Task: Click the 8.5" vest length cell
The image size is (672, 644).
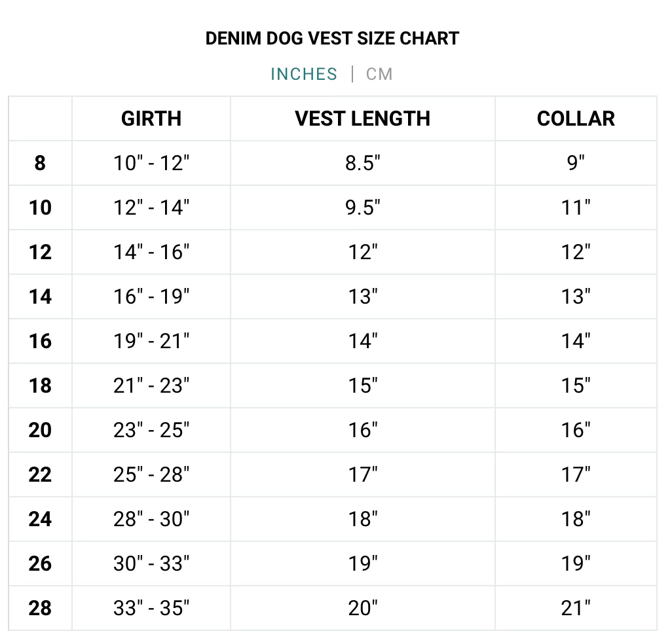Action: pos(362,163)
